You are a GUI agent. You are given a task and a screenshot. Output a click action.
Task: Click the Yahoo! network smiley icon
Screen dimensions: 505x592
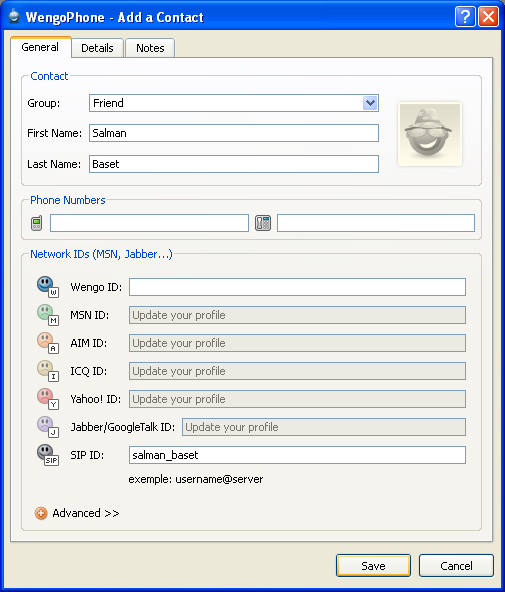click(x=48, y=399)
